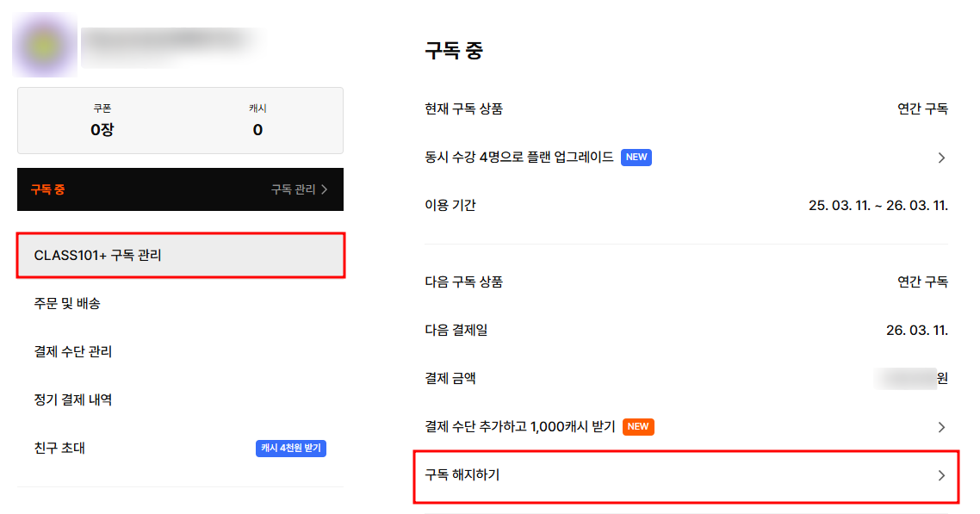Open 주문 및 배송 menu item

(x=67, y=304)
